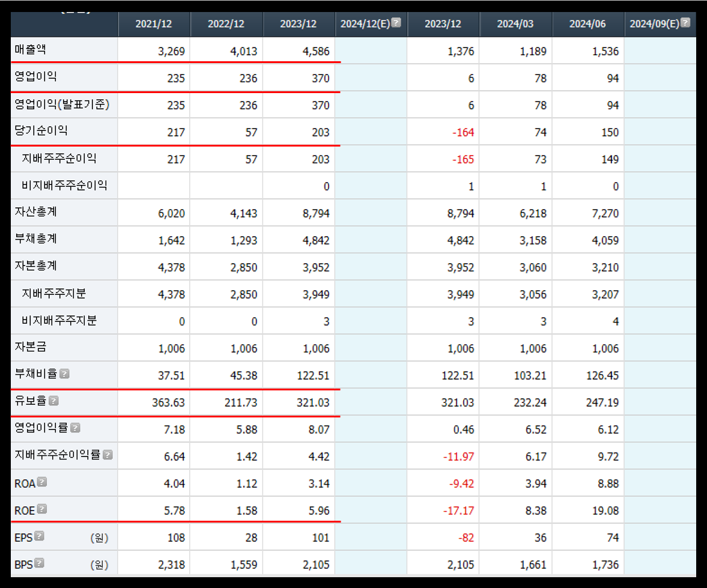Click the 지배주주순이익률 row label text
Viewport: 707px width, 588px height.
[x=57, y=455]
